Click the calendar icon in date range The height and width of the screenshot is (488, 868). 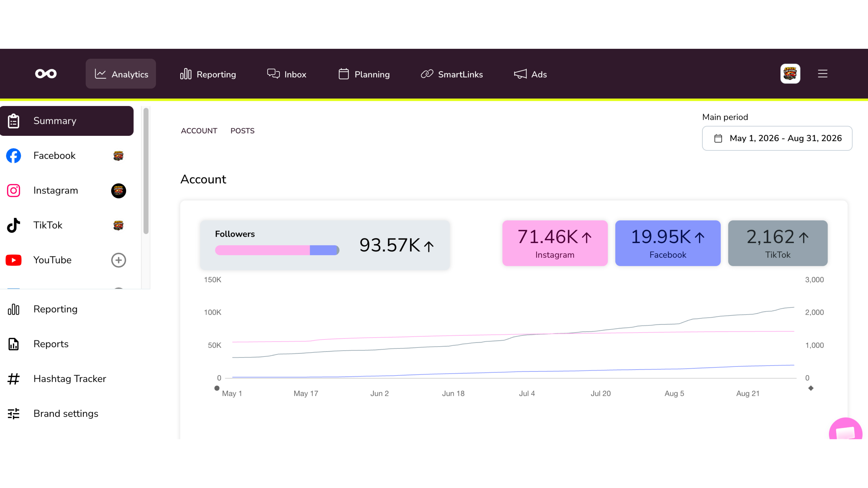718,139
